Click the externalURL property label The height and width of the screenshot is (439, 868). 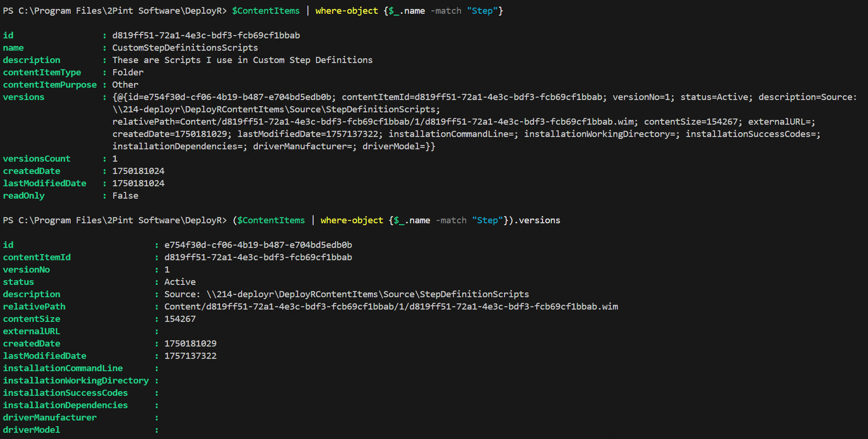(31, 331)
